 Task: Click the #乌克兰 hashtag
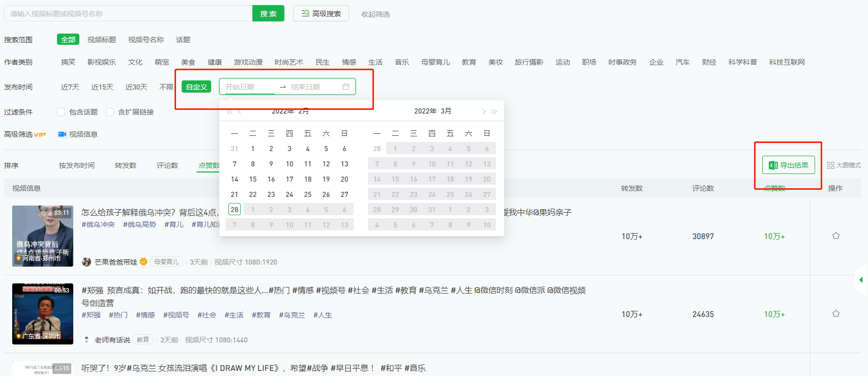point(292,315)
